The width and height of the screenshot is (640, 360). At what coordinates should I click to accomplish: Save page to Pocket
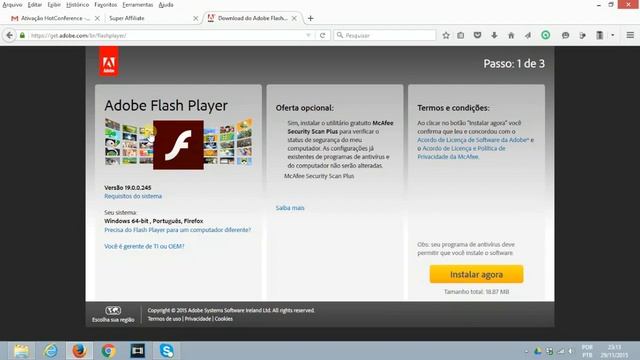coord(477,36)
